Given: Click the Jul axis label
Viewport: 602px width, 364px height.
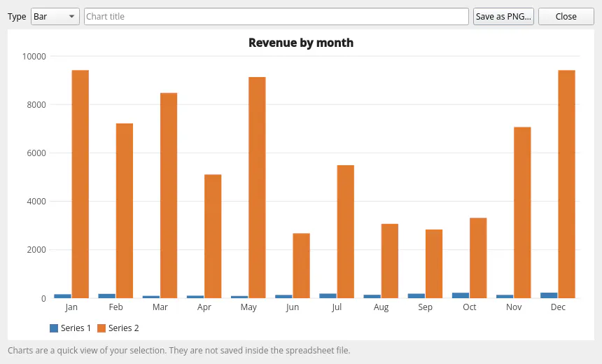Looking at the screenshot, I should pyautogui.click(x=337, y=307).
